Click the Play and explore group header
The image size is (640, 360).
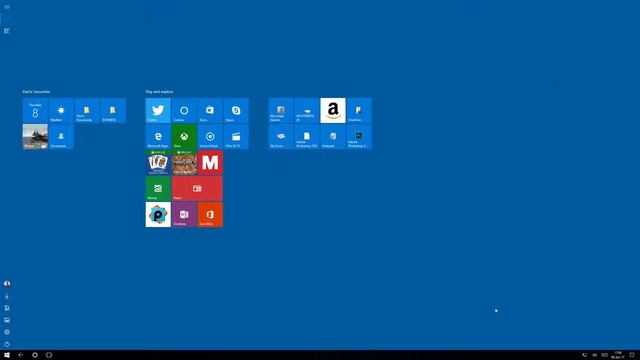(x=159, y=92)
